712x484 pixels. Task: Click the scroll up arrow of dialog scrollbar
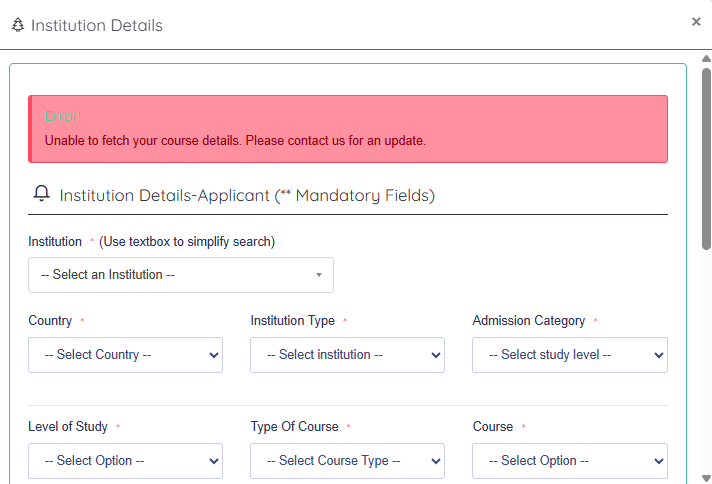706,59
